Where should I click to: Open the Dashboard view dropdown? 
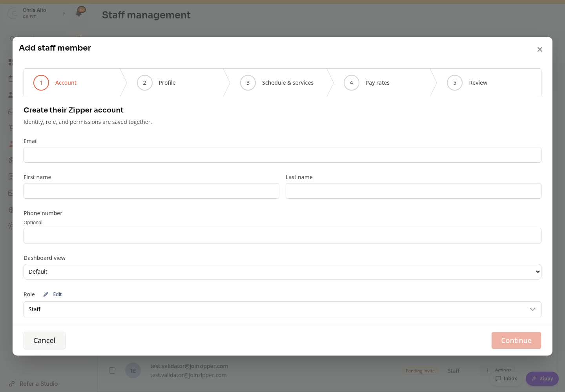click(282, 272)
